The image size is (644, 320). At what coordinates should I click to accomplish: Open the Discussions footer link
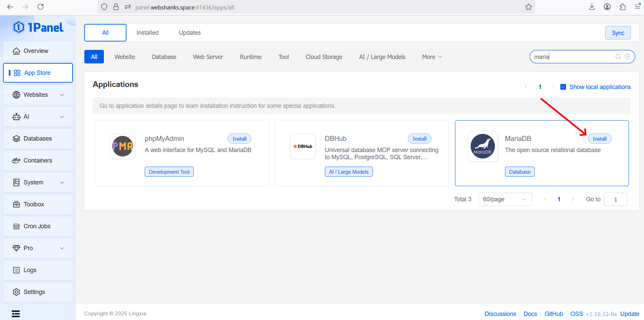coord(500,314)
